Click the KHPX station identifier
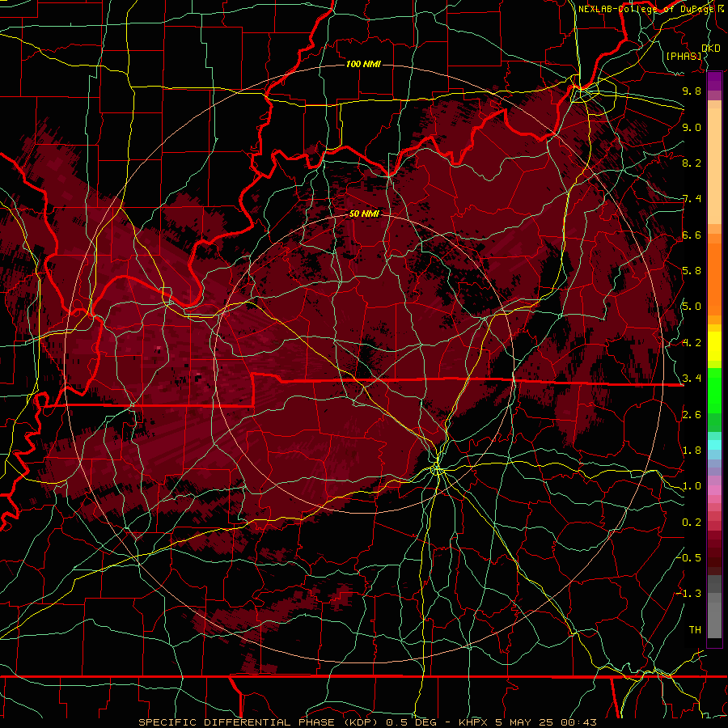The image size is (728, 728). pos(474,722)
